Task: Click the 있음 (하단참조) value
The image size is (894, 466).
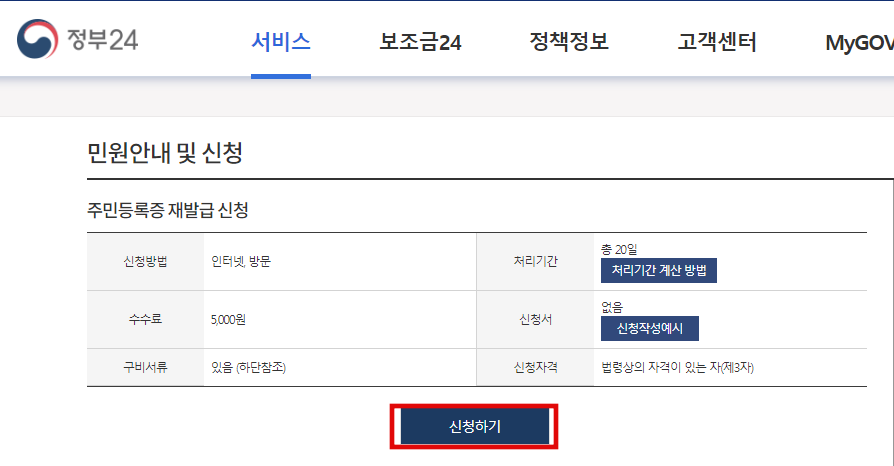Action: coord(248,367)
